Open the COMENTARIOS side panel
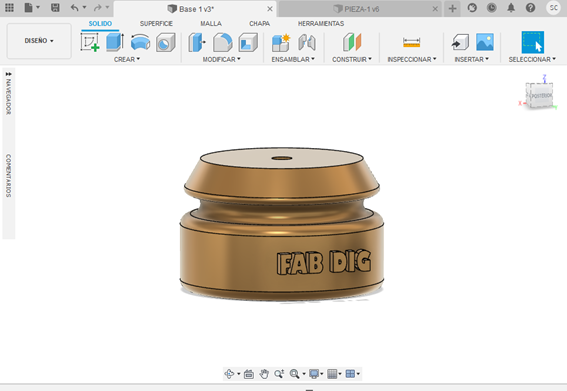The image size is (567, 391). pos(8,175)
